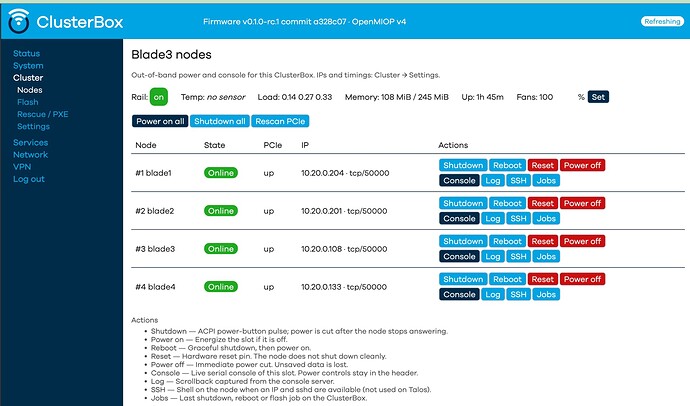The image size is (690, 406).
Task: Click Shutdown all button
Action: [220, 121]
